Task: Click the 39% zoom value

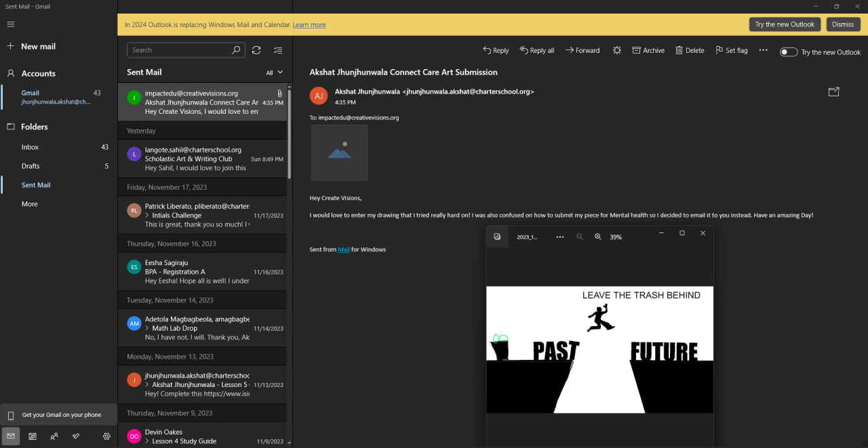Action: [x=616, y=237]
